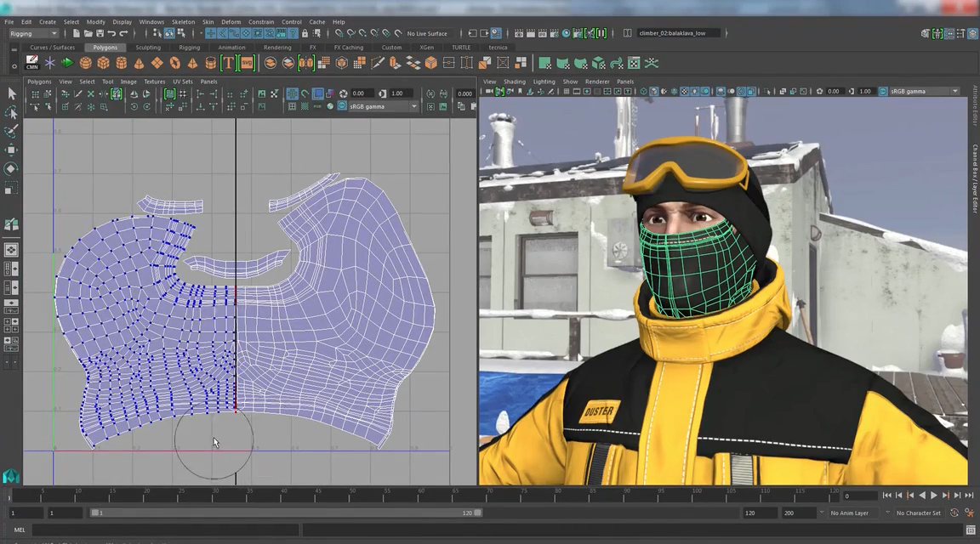Click the undo arrow icon
The width and height of the screenshot is (980, 544).
pos(111,33)
